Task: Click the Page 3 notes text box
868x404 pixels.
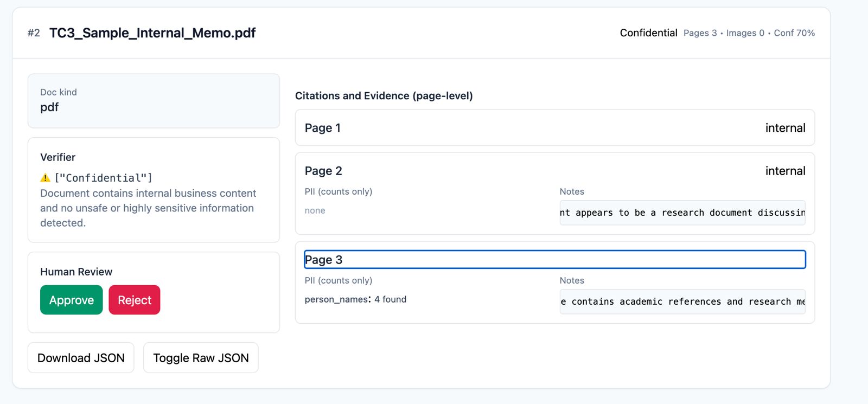Action: pos(682,302)
